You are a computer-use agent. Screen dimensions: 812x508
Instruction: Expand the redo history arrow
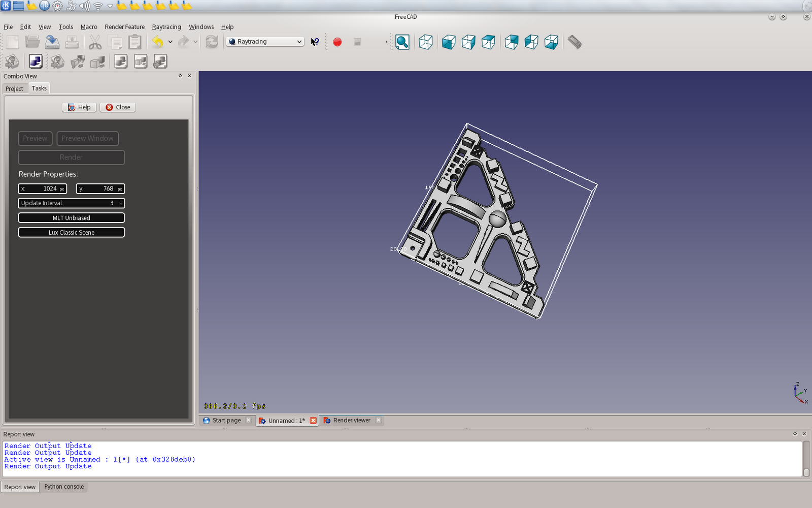click(195, 42)
